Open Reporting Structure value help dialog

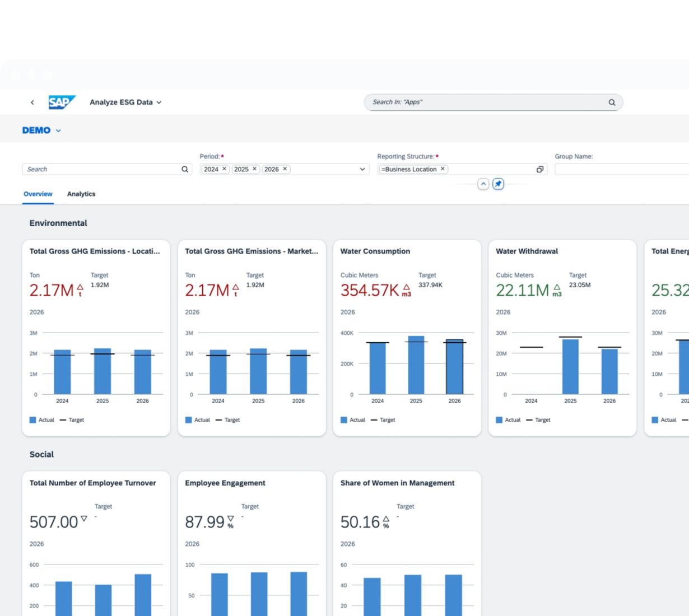click(539, 169)
